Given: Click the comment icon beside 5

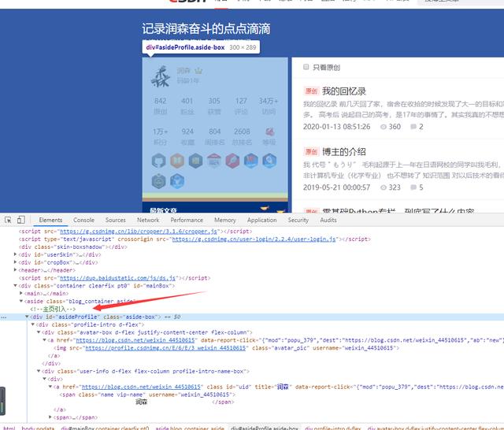Looking at the screenshot, I should tap(413, 187).
